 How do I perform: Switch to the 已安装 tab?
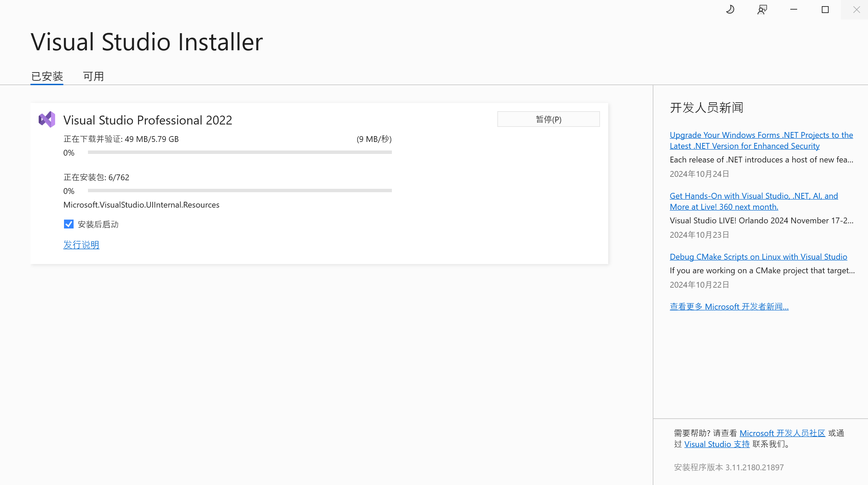pos(47,76)
